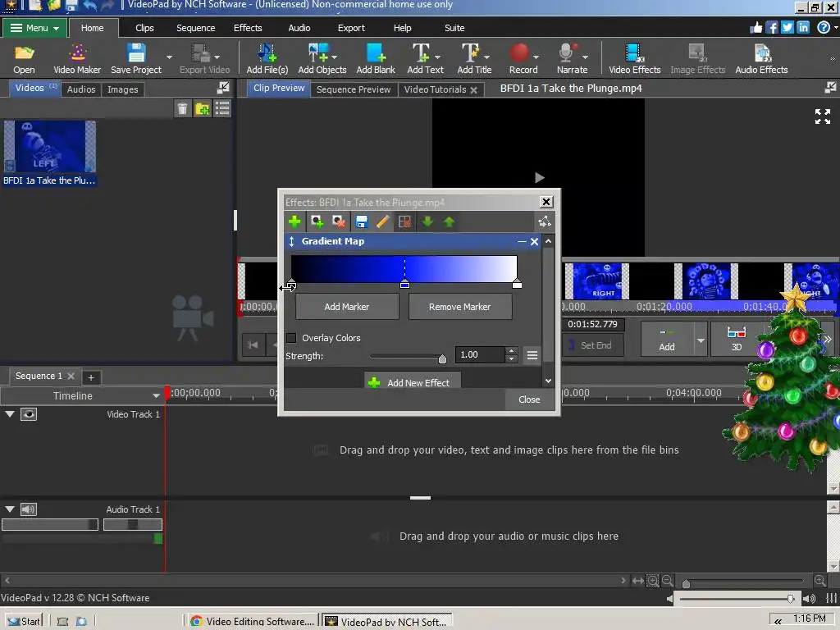The image size is (840, 630).
Task: Open the dropdown next to the Add button
Action: 701,340
